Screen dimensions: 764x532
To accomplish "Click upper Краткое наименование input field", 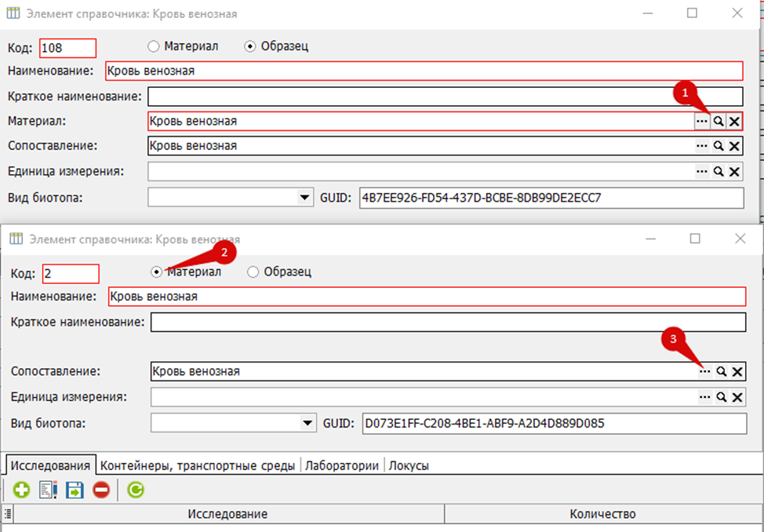I will tap(446, 97).
